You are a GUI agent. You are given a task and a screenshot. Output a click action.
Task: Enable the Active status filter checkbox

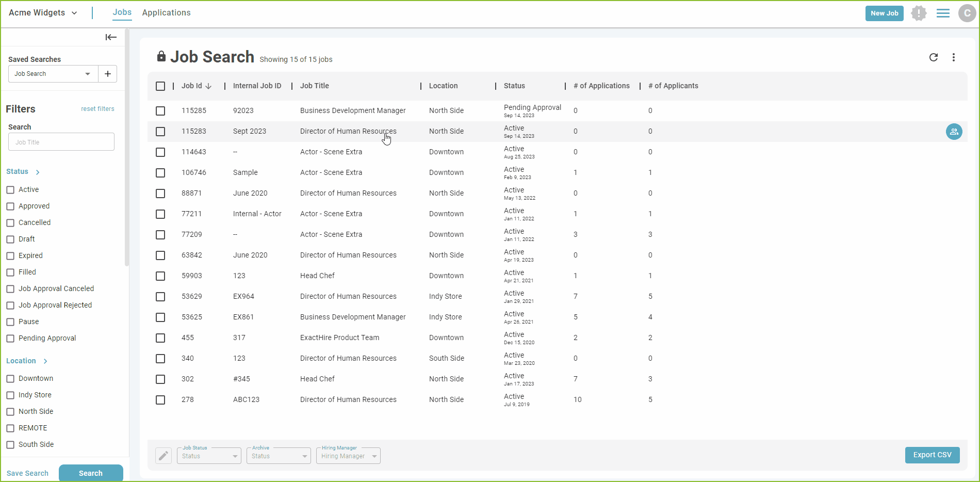(10, 190)
